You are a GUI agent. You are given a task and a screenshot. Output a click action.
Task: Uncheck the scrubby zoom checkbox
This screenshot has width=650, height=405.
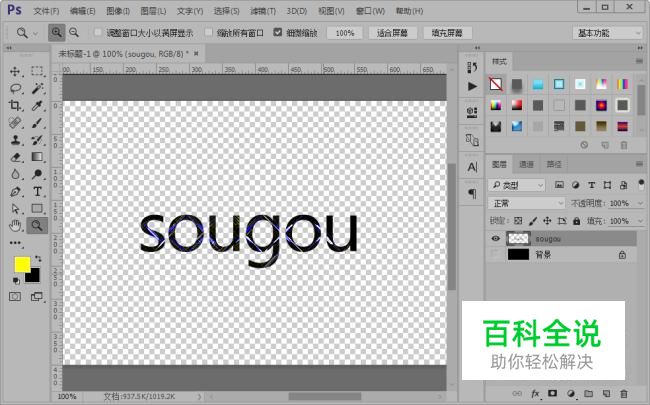point(278,32)
